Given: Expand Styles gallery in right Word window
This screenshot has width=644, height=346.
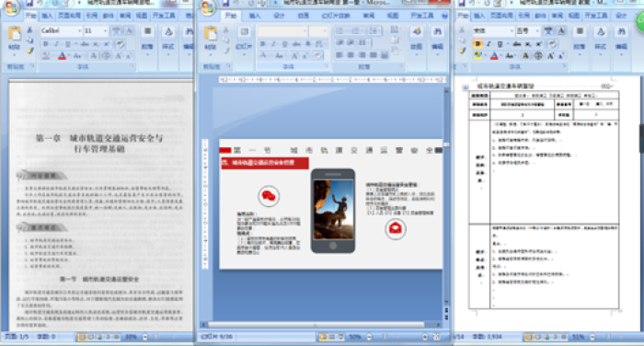Looking at the screenshot, I should [601, 39].
